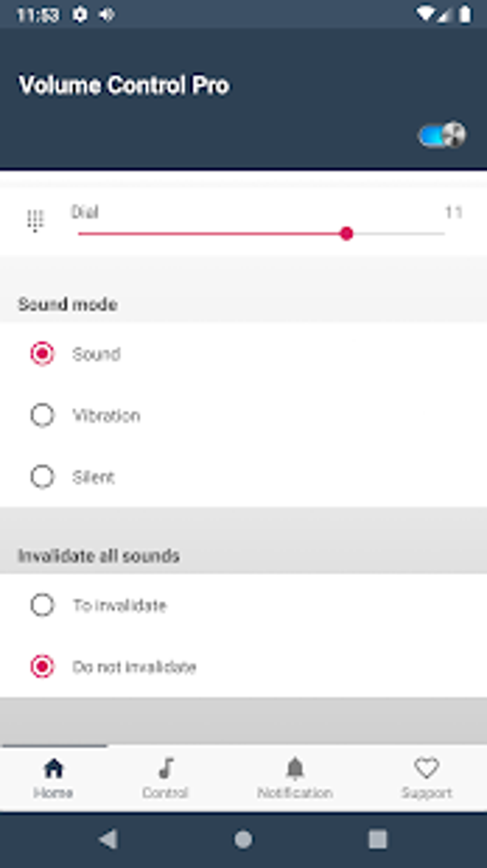This screenshot has width=487, height=868.
Task: Click the Dial volume value 11
Action: tap(453, 212)
